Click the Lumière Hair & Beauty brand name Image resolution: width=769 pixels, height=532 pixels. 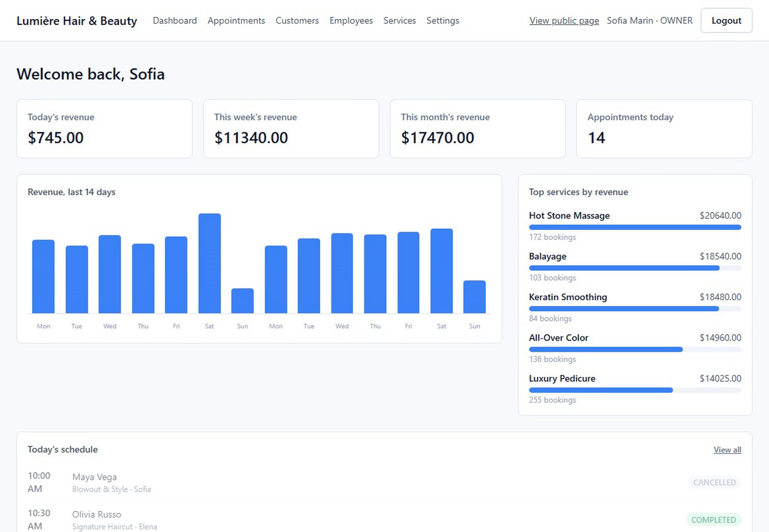coord(77,21)
